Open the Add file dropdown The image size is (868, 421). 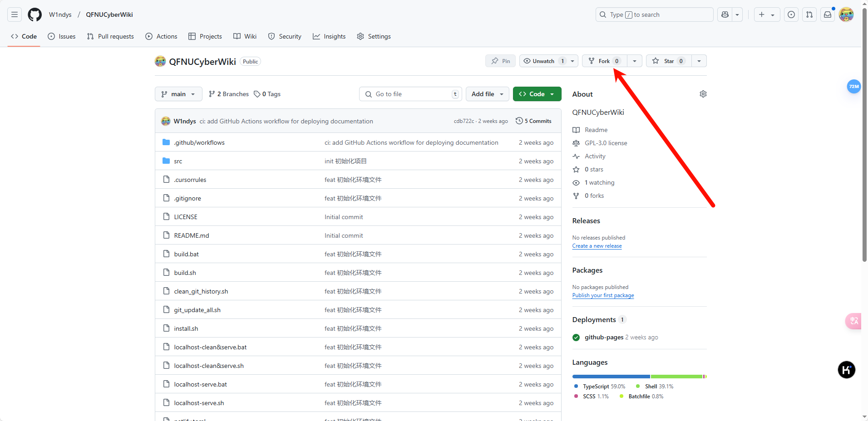point(488,94)
